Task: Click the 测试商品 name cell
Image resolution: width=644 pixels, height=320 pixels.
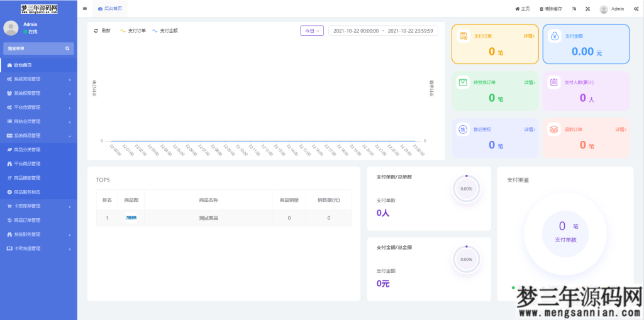Action: (208, 218)
